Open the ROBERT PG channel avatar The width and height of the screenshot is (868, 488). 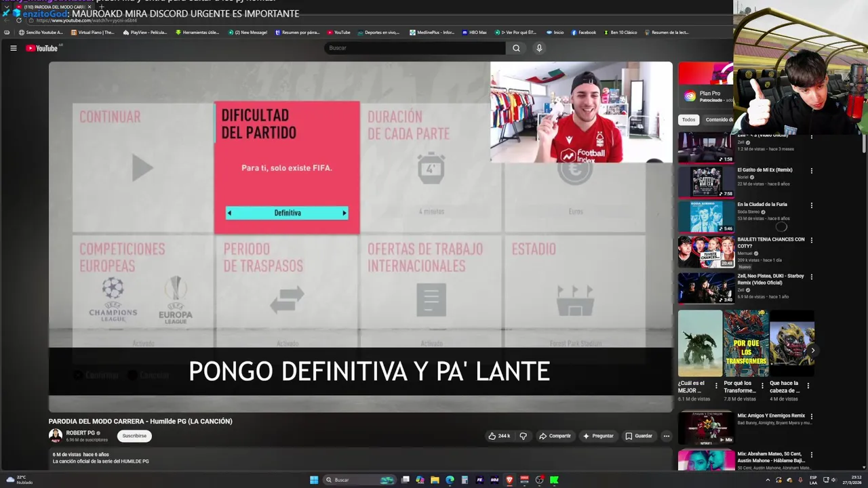[x=56, y=436]
